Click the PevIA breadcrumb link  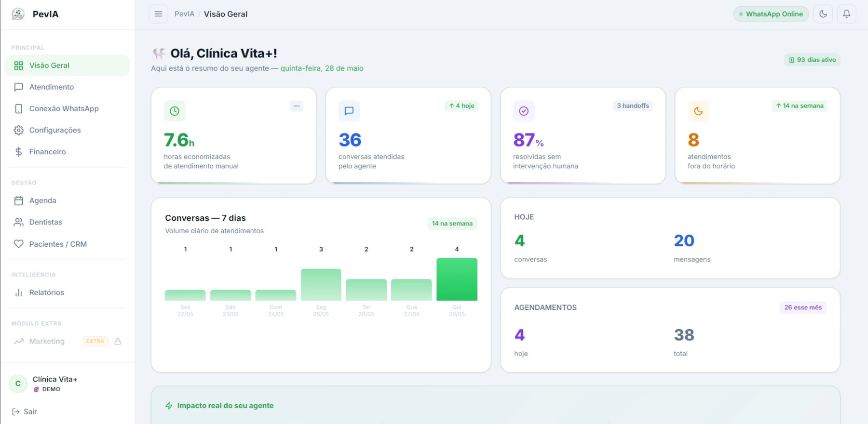[x=184, y=14]
